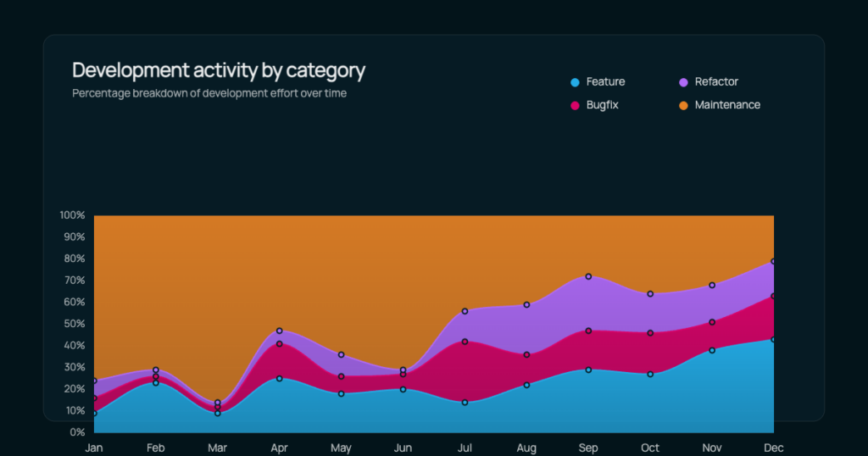868x456 pixels.
Task: Select the Refactor data point for Dec
Action: 773,261
